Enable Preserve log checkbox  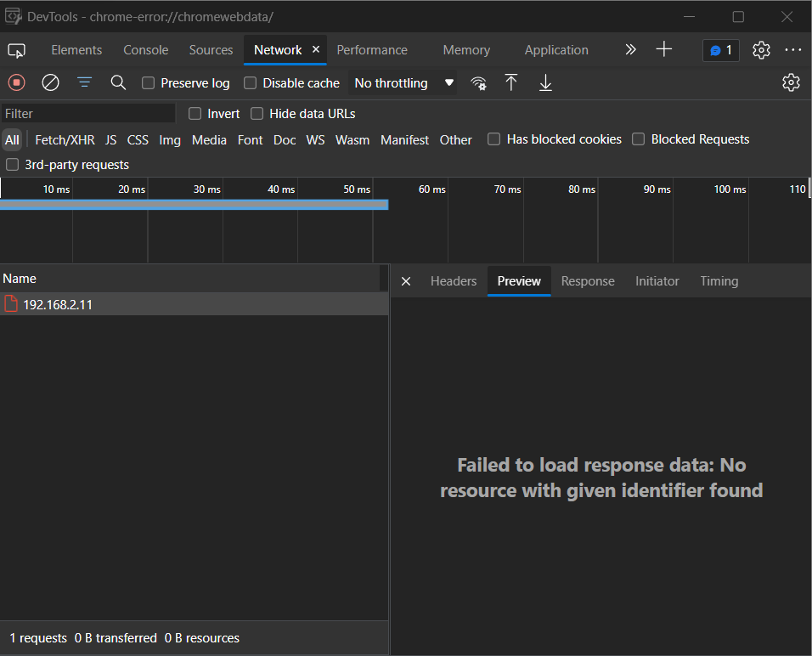[x=148, y=83]
